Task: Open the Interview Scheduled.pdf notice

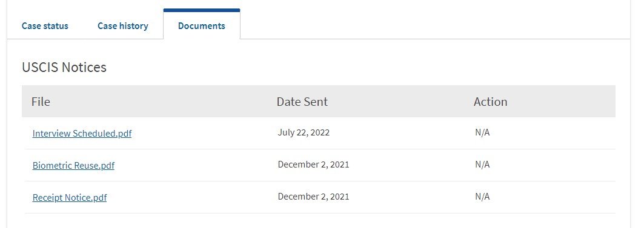Action: 82,133
